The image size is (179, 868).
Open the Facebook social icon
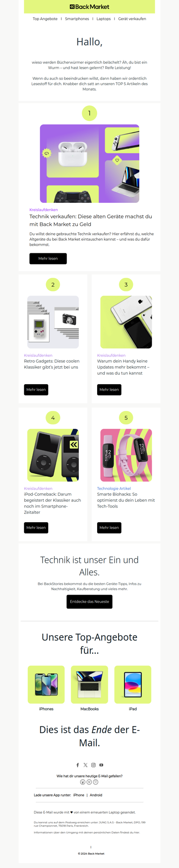pos(77,765)
